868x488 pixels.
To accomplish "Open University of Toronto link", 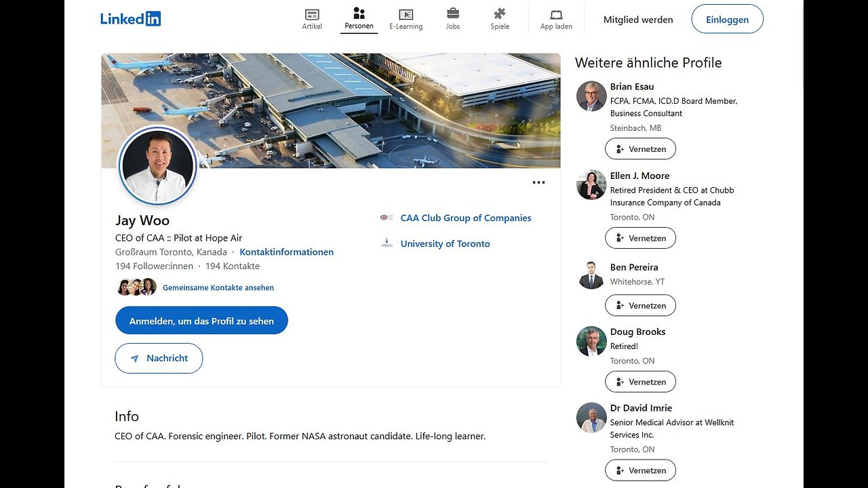I will click(445, 243).
